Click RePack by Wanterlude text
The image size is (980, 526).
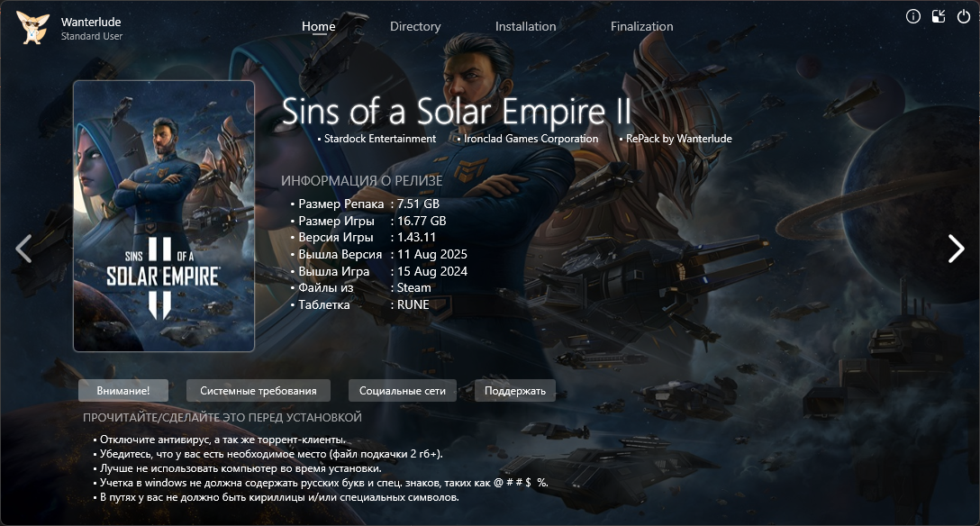point(679,139)
